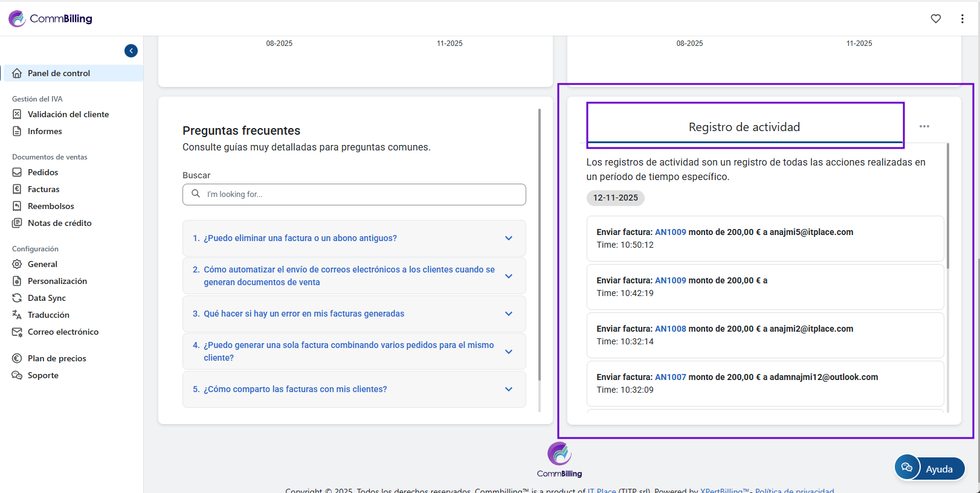The image size is (980, 493).
Task: Click the Data Sync icon
Action: click(x=17, y=298)
